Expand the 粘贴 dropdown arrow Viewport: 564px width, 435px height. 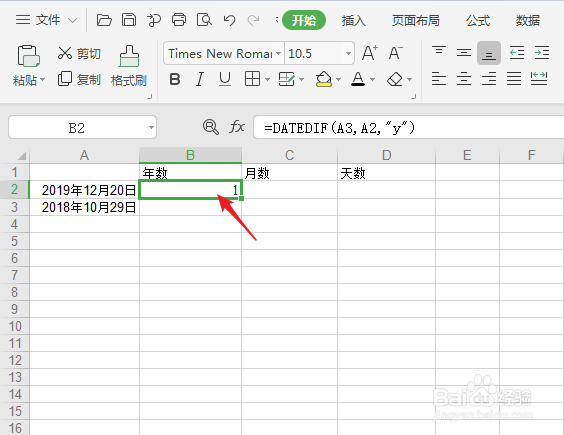[42, 80]
